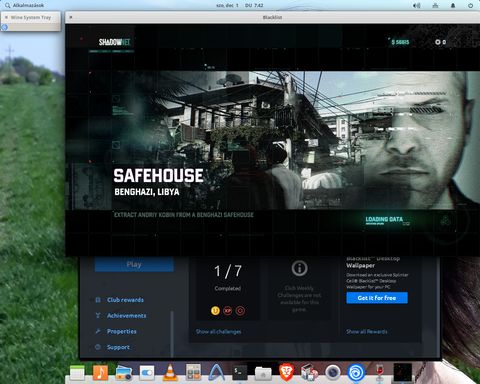Click the money balance in ShadowNet header
Screen dimensions: 480x384
400,42
